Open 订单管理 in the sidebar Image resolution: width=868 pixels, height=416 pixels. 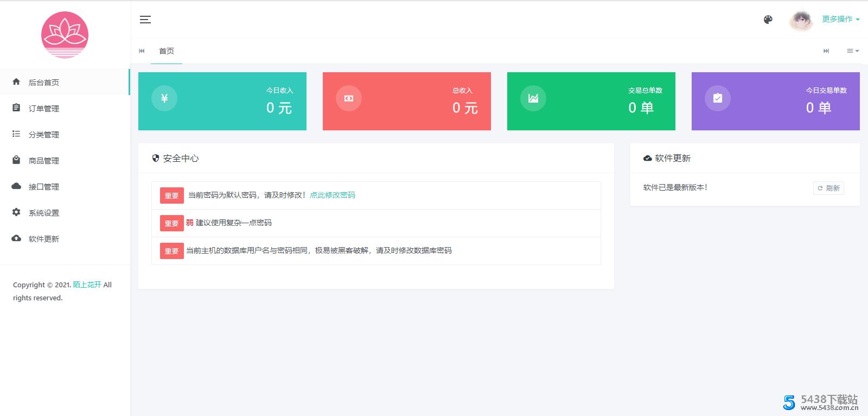44,109
